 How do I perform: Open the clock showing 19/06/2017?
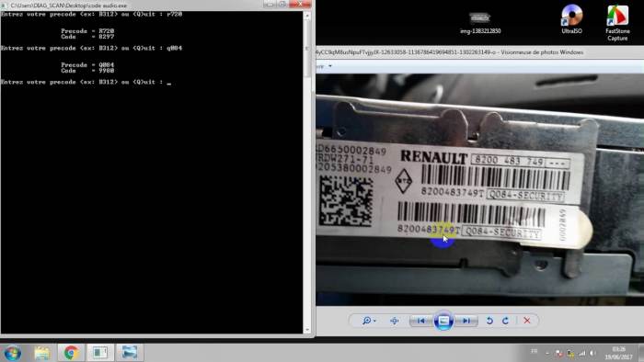(x=618, y=353)
